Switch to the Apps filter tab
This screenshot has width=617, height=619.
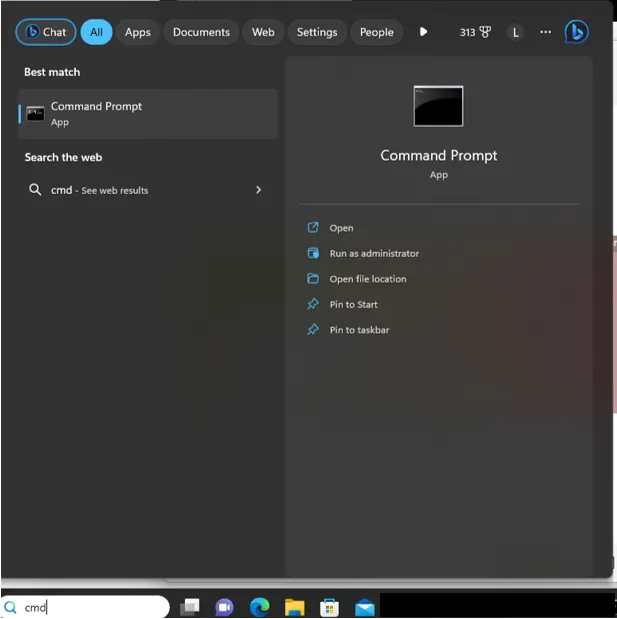pos(138,32)
